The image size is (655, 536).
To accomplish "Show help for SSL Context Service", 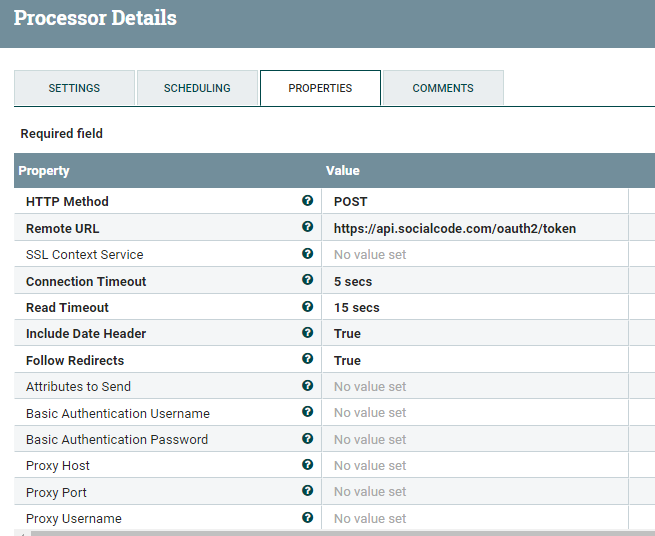I will [x=308, y=254].
